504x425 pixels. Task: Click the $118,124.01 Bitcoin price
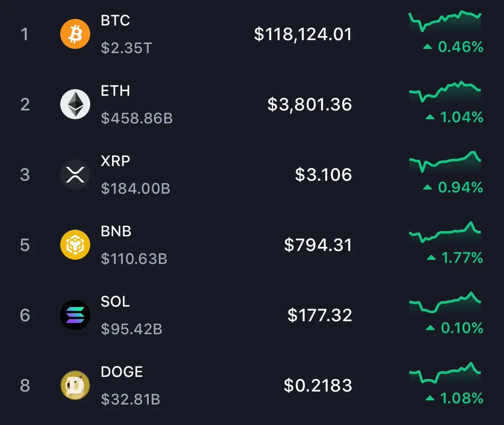pos(303,34)
